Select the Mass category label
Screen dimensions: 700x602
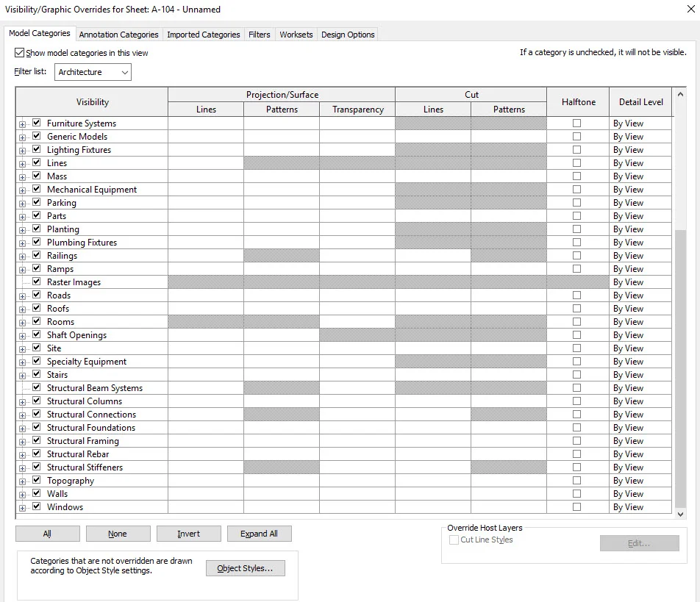click(x=57, y=176)
